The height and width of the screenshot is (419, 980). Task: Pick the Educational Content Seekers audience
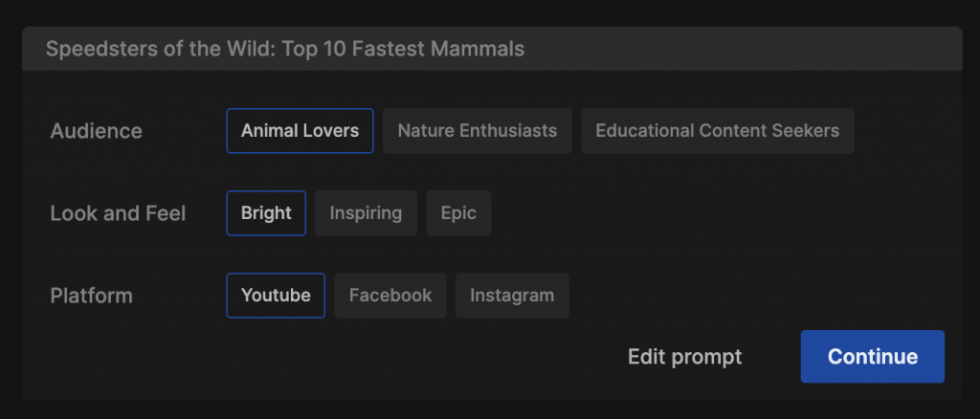coord(717,131)
